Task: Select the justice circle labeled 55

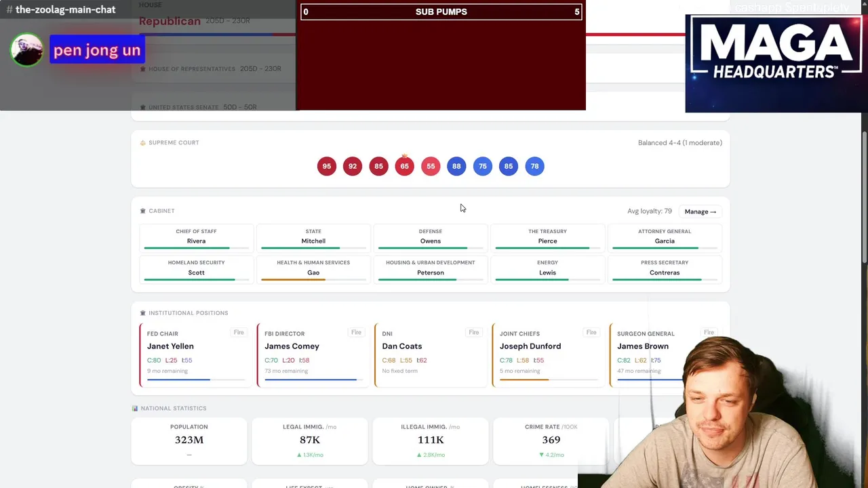Action: (x=431, y=166)
